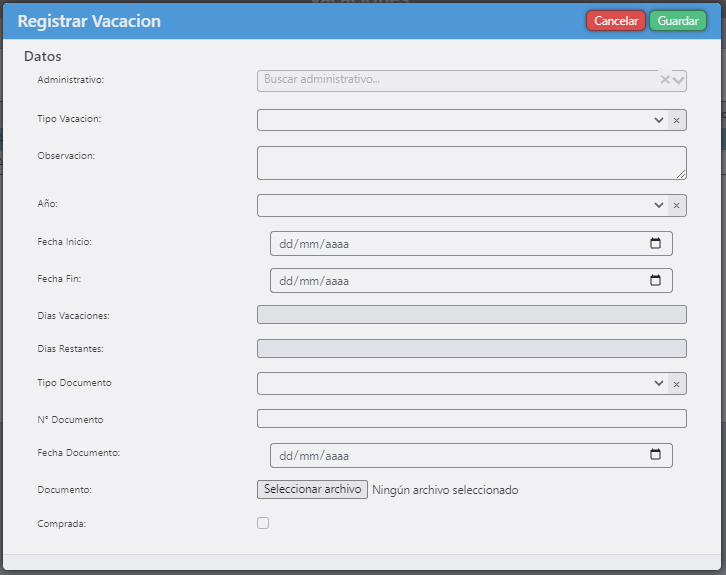Screen dimensions: 726x575
Task: Click the Cancelar button
Action: (616, 21)
